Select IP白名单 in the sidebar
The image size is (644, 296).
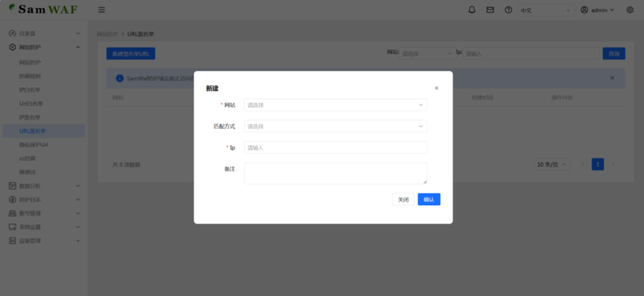[30, 90]
